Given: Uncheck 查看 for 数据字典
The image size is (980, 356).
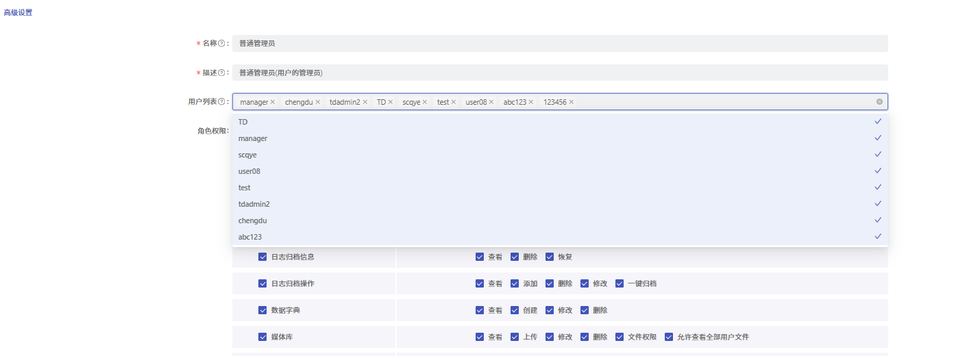Looking at the screenshot, I should click(480, 310).
